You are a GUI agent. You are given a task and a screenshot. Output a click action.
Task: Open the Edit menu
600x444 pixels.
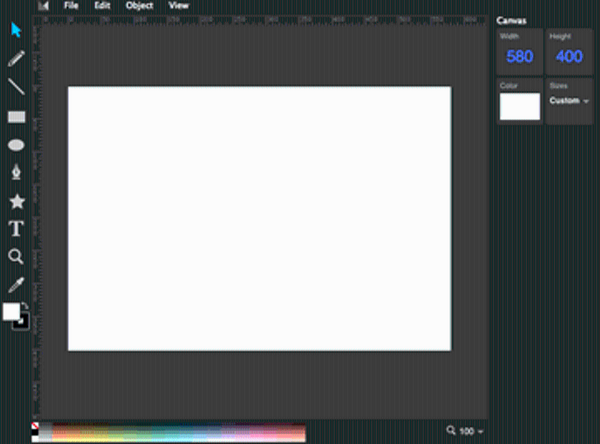102,5
